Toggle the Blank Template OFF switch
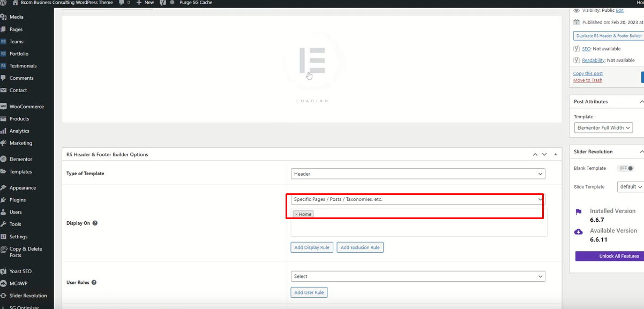 [625, 168]
